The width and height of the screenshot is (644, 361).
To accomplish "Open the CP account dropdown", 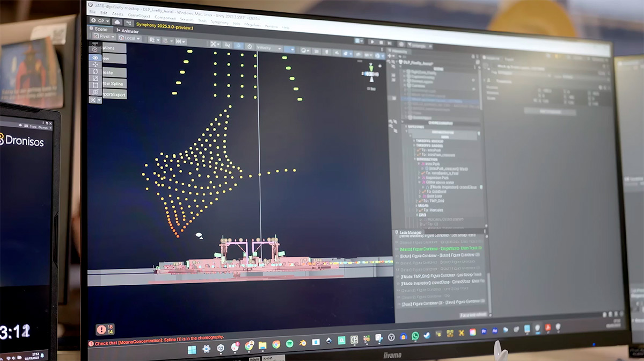I will (100, 20).
